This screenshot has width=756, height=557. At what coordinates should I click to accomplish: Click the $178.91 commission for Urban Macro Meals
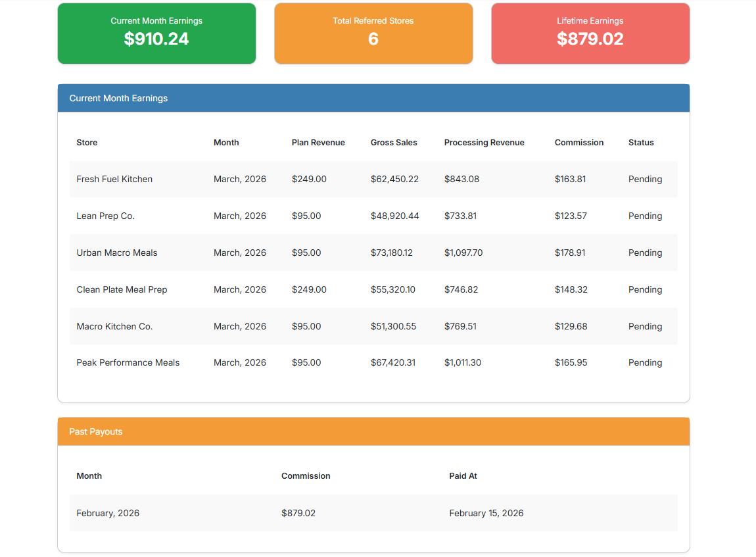tap(570, 253)
